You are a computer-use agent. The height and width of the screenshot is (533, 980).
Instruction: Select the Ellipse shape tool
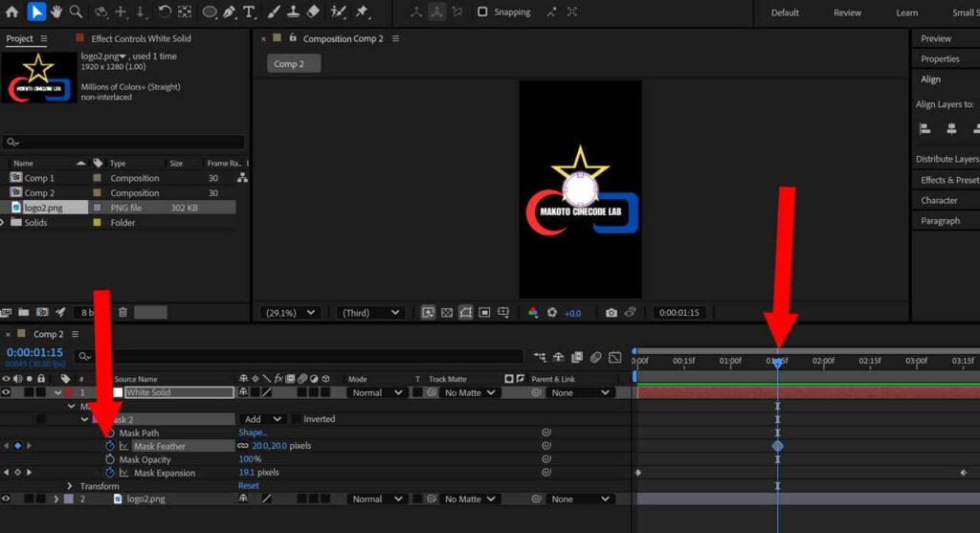210,11
